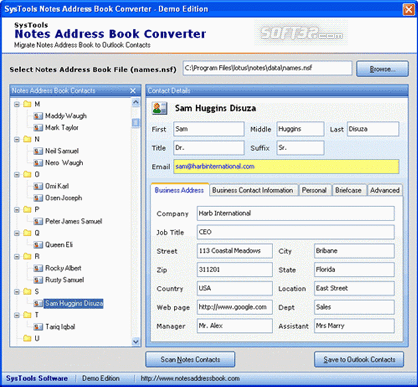The height and width of the screenshot is (388, 419).
Task: Click the Company field
Action: 296,213
